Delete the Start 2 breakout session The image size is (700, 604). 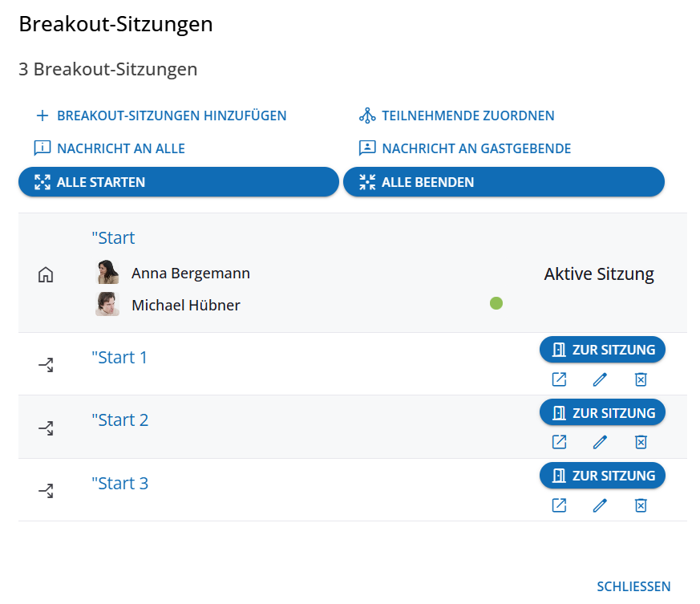[x=641, y=442]
